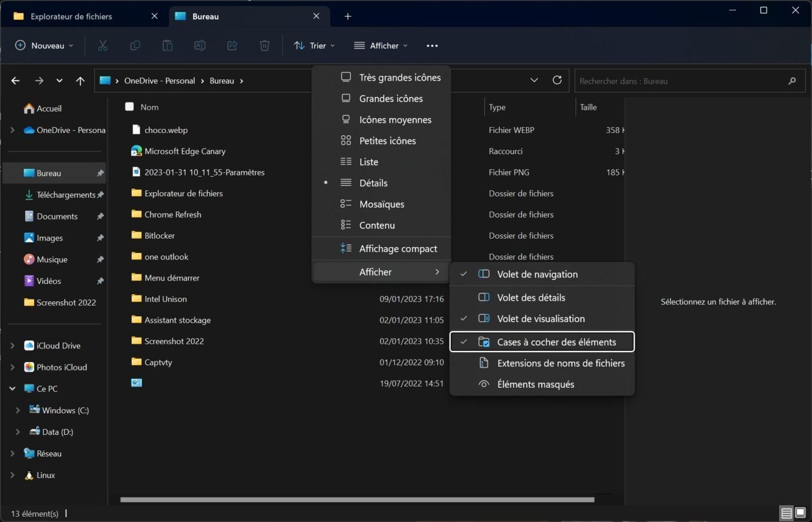The image size is (812, 522).
Task: Collapse the Ce PC tree node
Action: pos(13,388)
